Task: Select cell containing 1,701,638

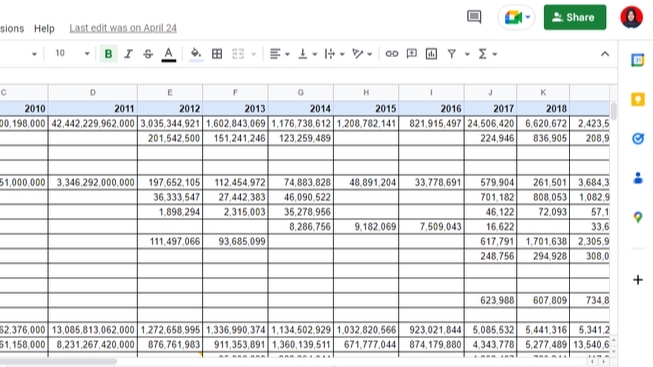Action: [x=543, y=241]
